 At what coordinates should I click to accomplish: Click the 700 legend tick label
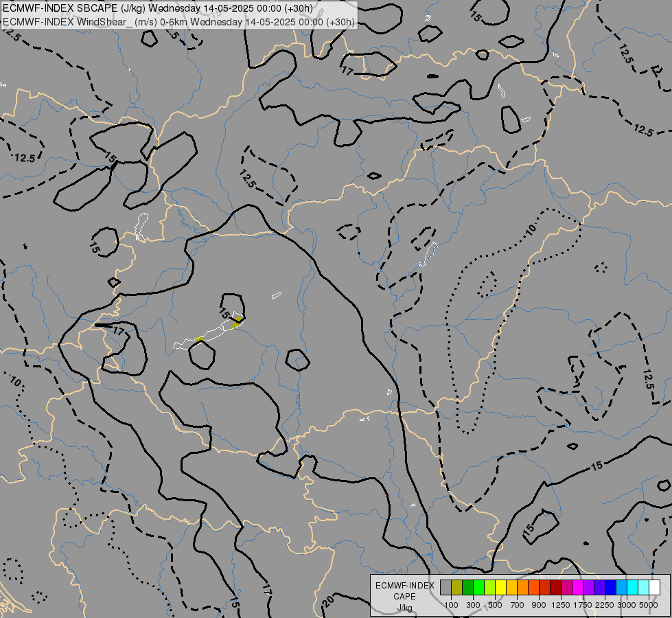point(518,605)
